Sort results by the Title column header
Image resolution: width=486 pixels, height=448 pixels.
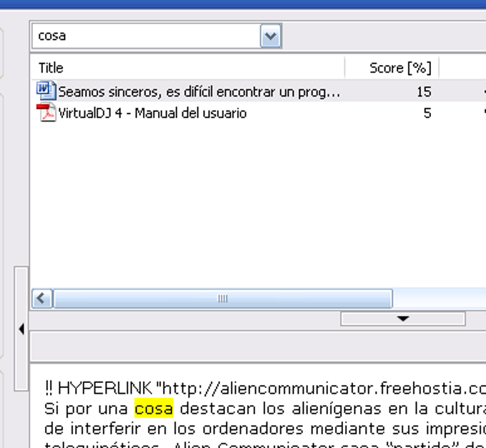pos(188,68)
